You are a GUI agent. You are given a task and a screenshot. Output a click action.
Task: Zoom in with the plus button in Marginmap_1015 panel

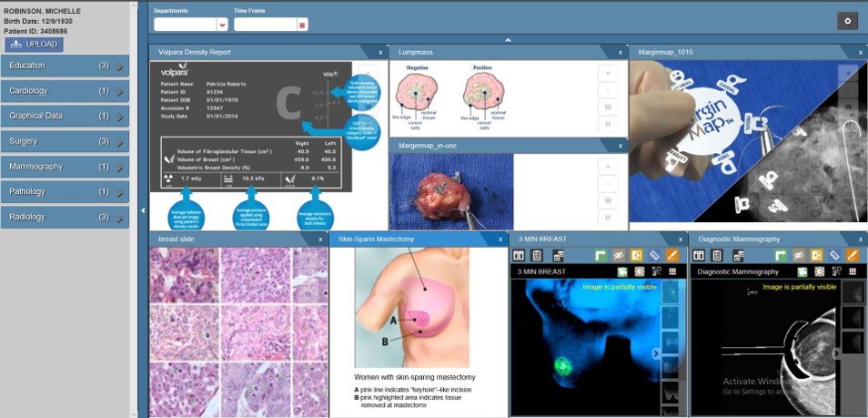[x=848, y=73]
